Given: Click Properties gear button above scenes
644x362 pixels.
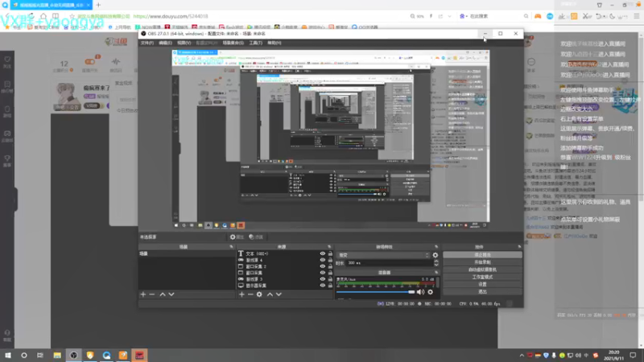Looking at the screenshot, I should [237, 237].
